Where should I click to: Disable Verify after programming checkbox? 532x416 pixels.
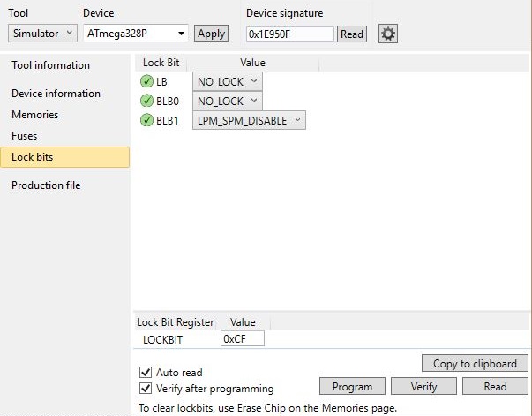146,389
